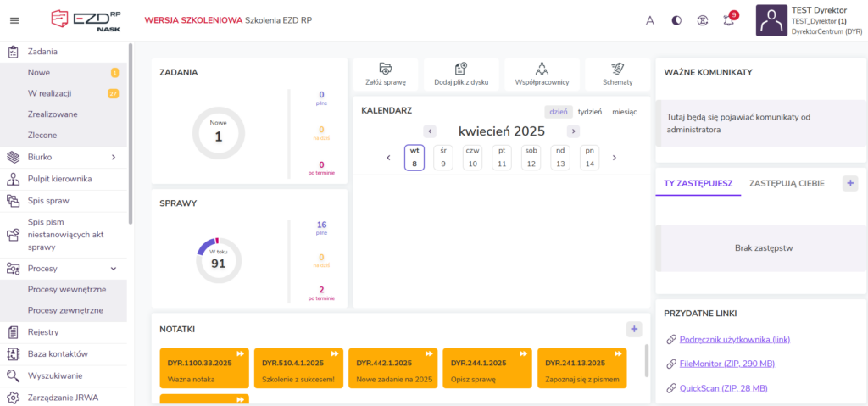Open the Schematy icon
868x406 pixels.
(617, 69)
